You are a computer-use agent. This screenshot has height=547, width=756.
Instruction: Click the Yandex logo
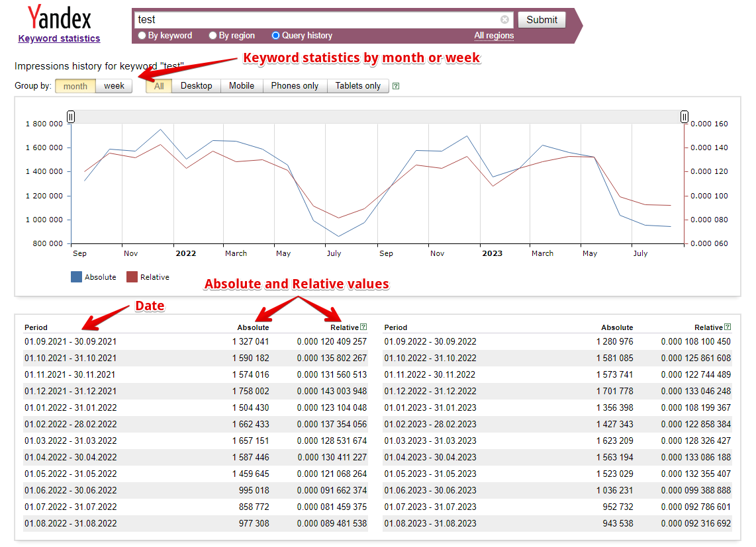tap(59, 17)
